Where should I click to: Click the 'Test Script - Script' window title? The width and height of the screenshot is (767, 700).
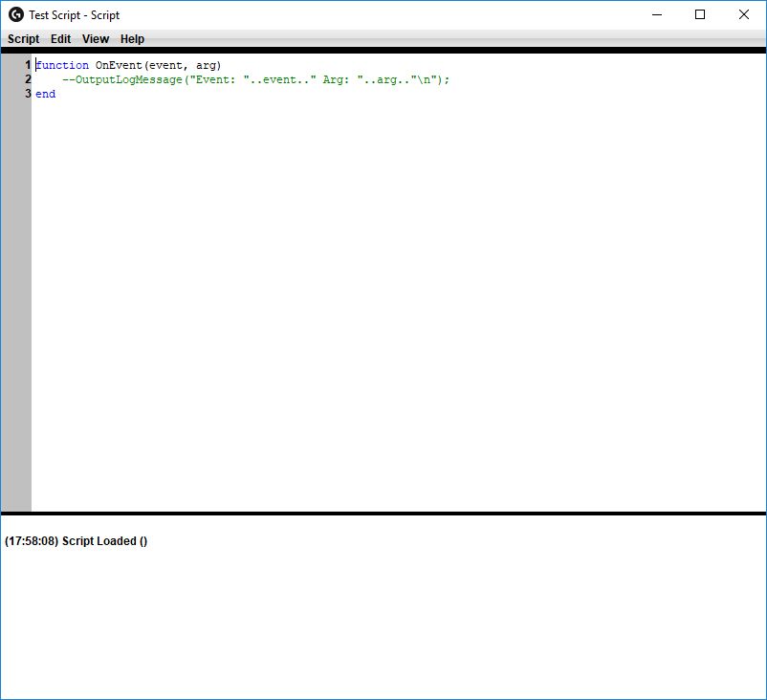pyautogui.click(x=74, y=15)
